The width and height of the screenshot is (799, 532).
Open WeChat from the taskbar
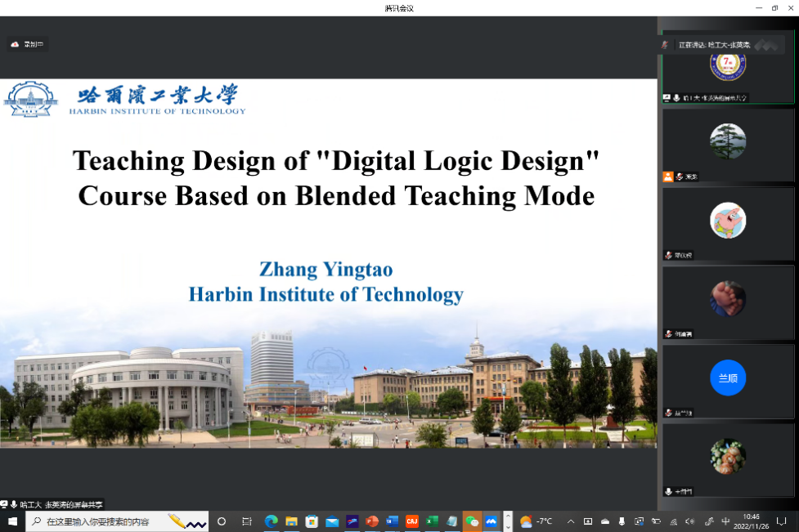(x=471, y=521)
